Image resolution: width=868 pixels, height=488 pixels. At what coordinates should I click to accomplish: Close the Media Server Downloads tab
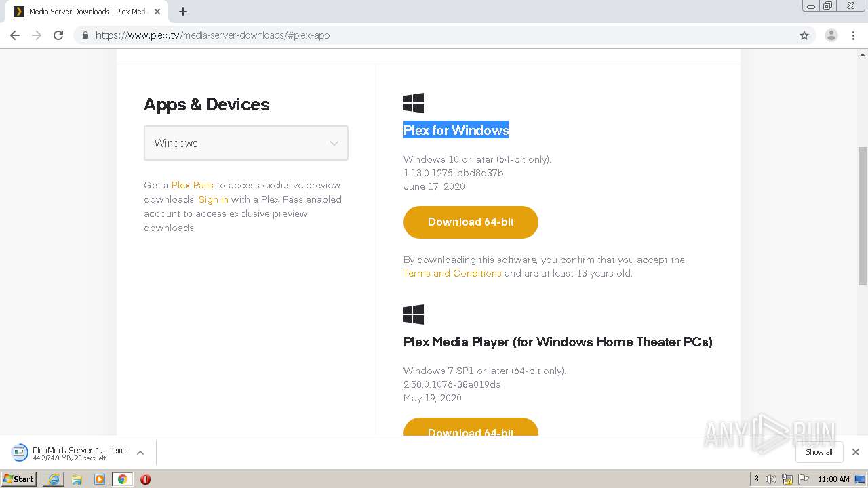[x=157, y=12]
